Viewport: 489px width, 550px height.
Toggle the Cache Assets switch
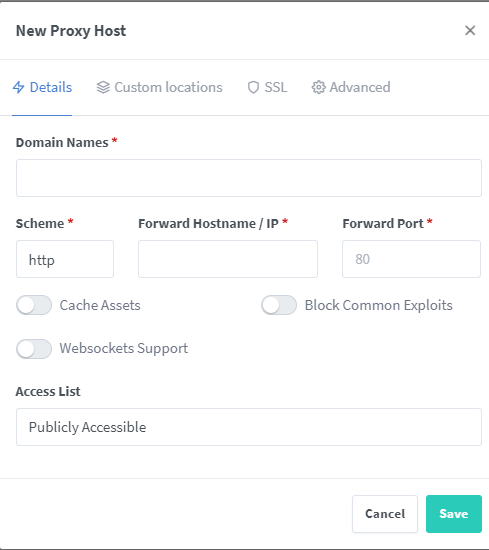34,305
